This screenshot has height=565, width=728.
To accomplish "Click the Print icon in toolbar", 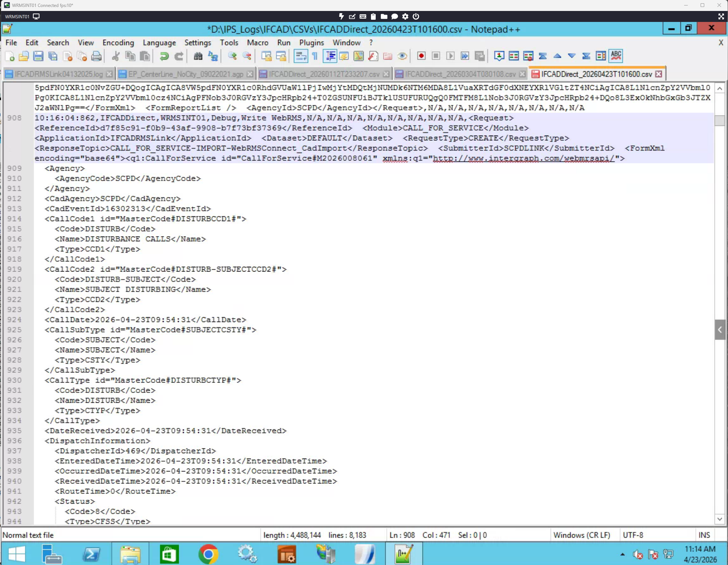I will coord(96,56).
